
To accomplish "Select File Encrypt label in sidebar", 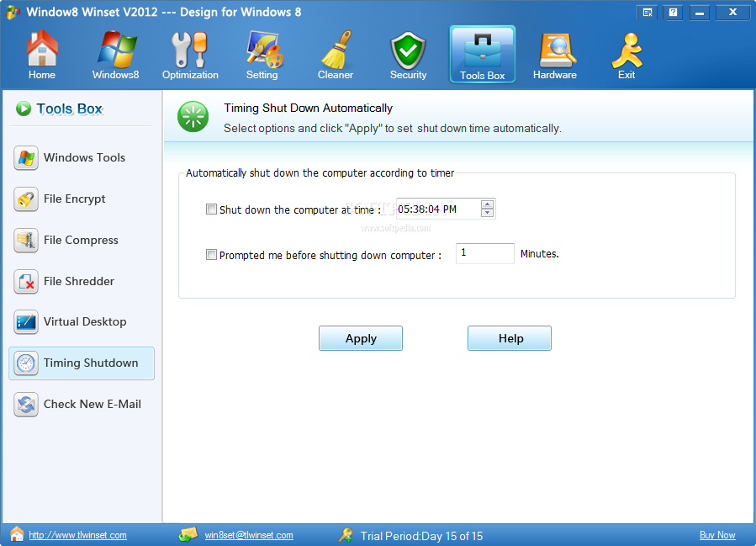I will pos(74,199).
